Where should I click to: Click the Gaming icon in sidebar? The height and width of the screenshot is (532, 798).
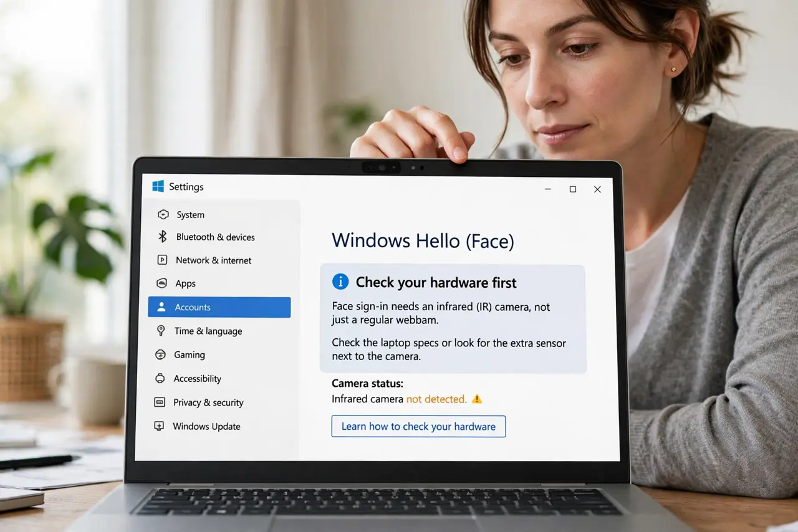pos(161,354)
